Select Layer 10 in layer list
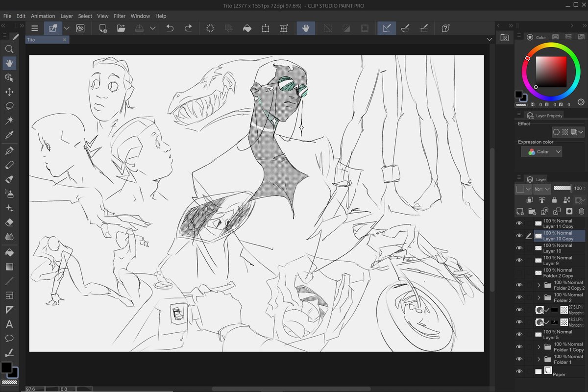The width and height of the screenshot is (588, 392). coord(560,248)
